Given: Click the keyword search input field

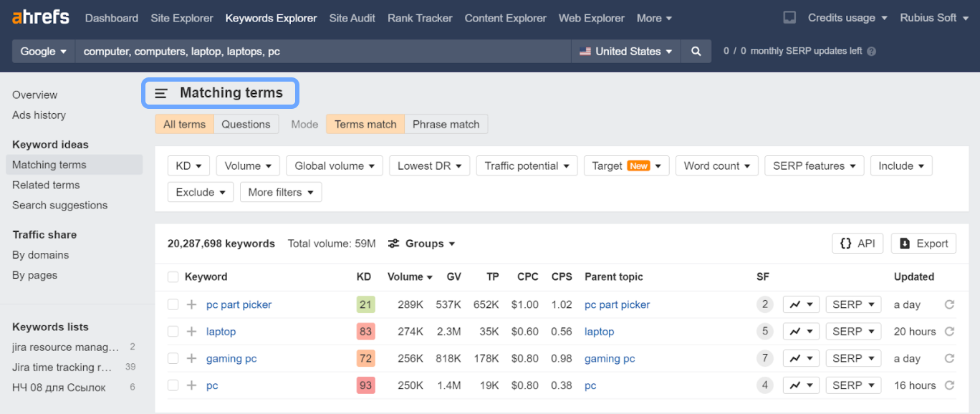Looking at the screenshot, I should click(322, 52).
